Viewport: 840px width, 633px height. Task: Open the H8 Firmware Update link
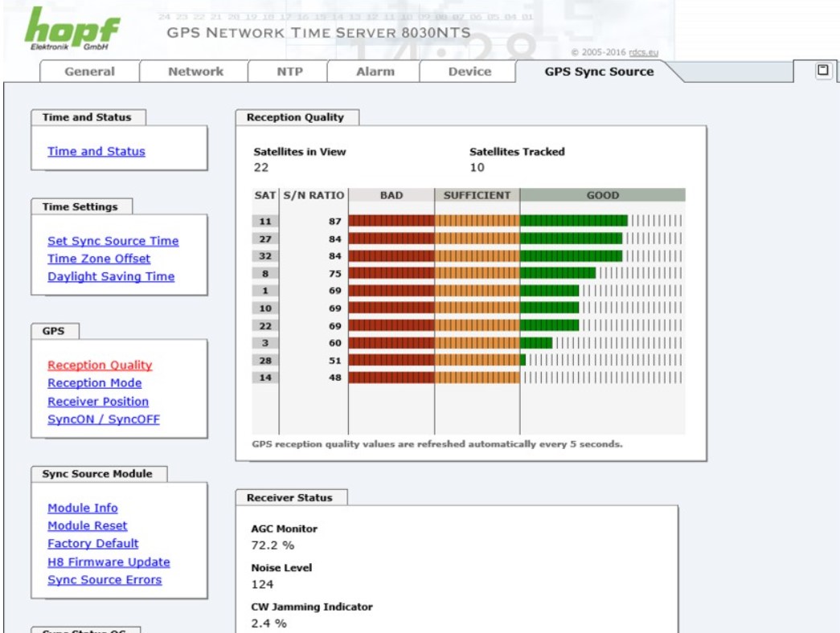[109, 562]
